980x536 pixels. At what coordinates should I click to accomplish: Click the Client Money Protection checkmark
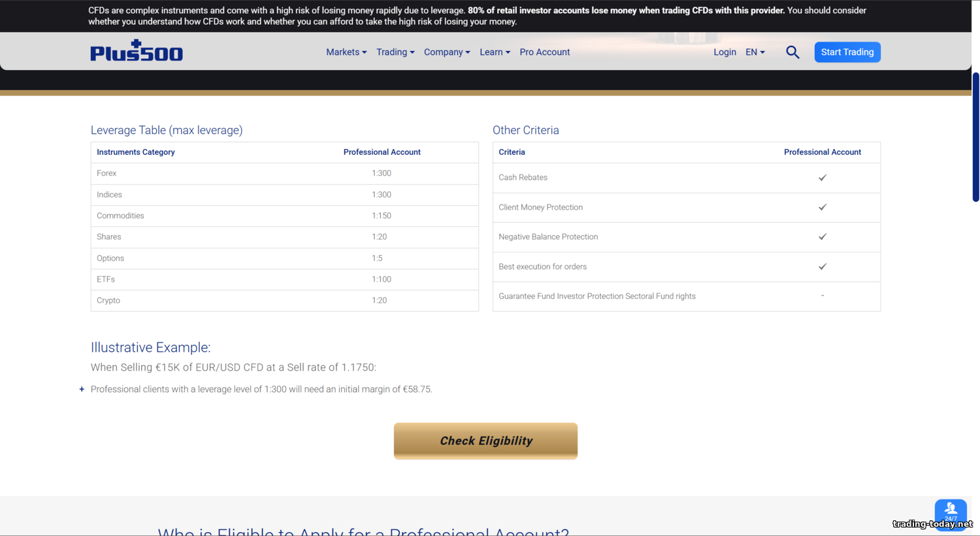823,207
